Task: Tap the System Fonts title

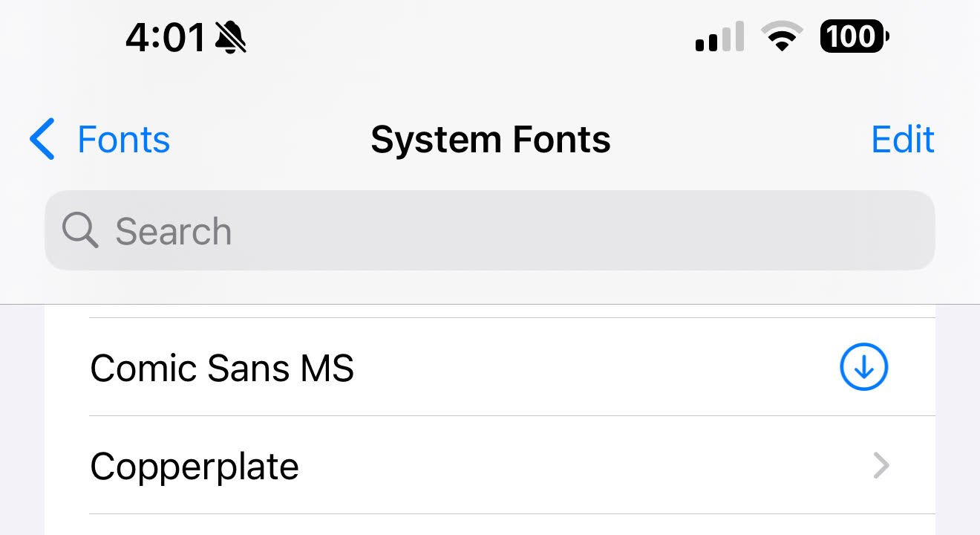Action: tap(491, 140)
